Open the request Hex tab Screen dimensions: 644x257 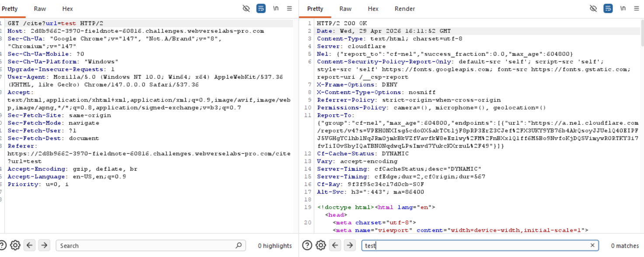click(x=67, y=9)
